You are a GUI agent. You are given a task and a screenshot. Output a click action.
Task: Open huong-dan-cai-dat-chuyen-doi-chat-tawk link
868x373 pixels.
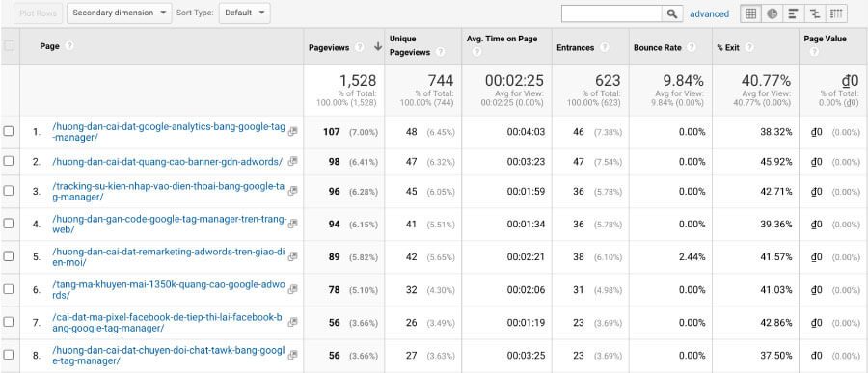(x=168, y=356)
